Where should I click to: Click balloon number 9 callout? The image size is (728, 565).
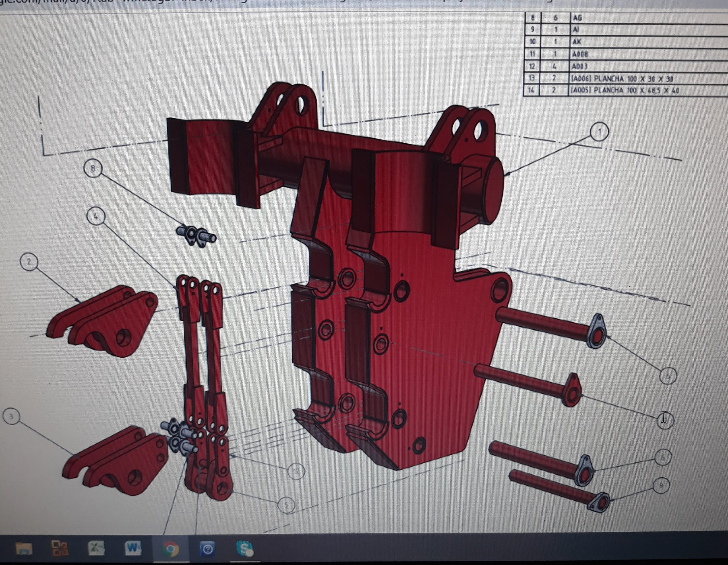pos(661,485)
